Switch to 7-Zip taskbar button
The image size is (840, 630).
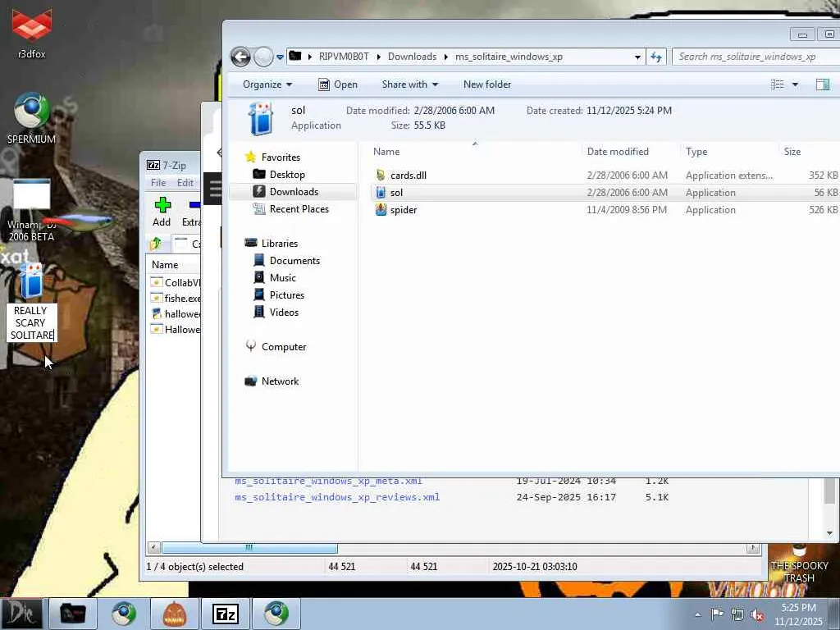pyautogui.click(x=226, y=614)
